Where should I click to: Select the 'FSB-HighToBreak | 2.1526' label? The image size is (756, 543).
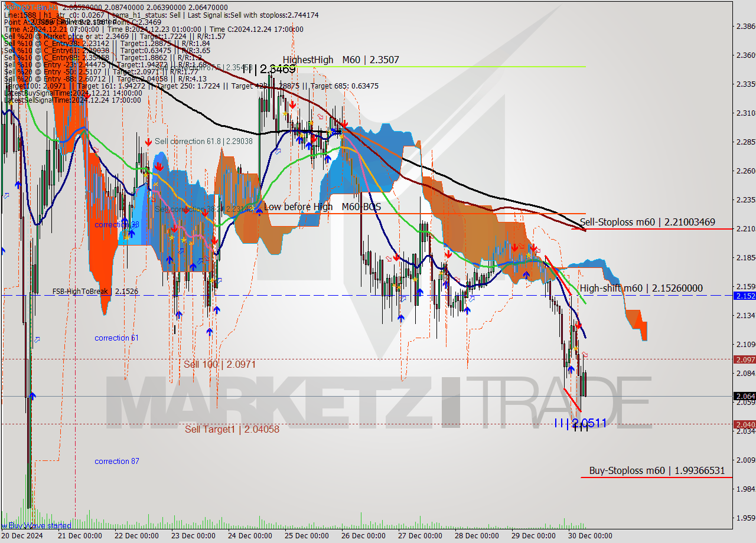pos(95,292)
